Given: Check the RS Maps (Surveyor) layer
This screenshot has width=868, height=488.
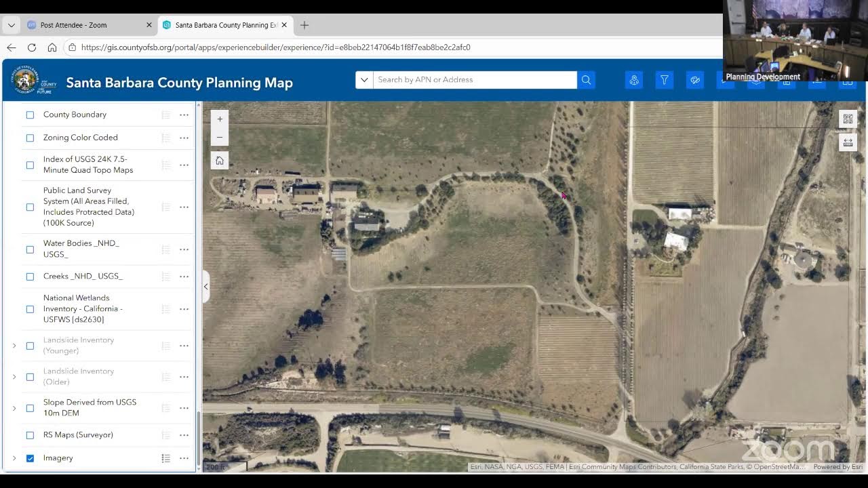Looking at the screenshot, I should click(x=30, y=435).
